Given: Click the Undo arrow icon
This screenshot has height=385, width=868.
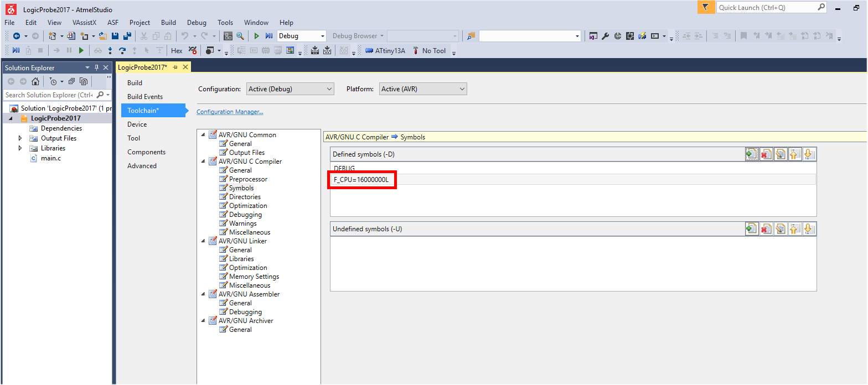Looking at the screenshot, I should point(185,36).
